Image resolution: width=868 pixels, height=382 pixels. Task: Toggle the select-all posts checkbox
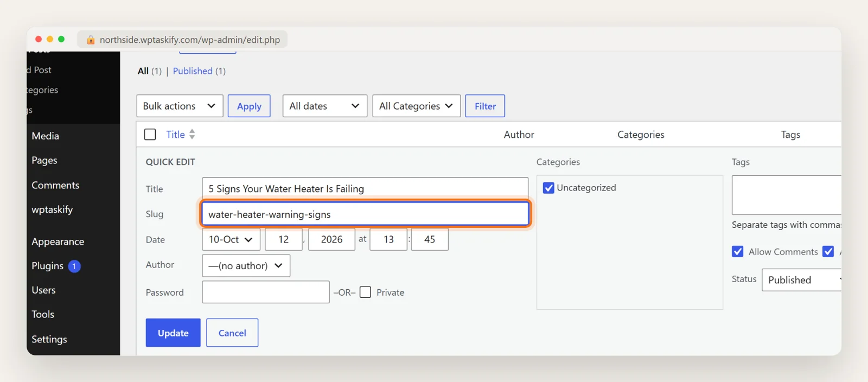pos(150,135)
